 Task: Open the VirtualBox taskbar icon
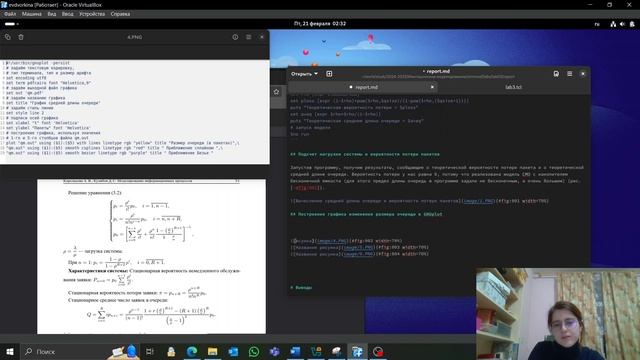(x=358, y=351)
